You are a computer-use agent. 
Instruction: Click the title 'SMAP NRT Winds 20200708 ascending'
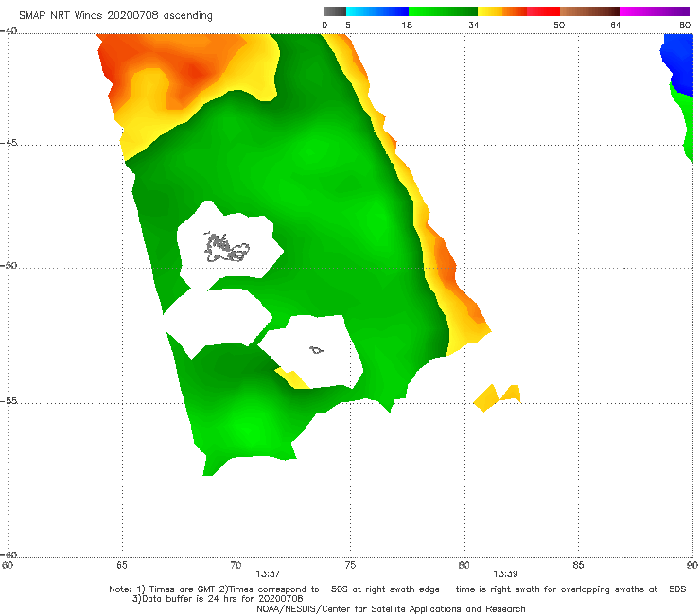tap(115, 16)
